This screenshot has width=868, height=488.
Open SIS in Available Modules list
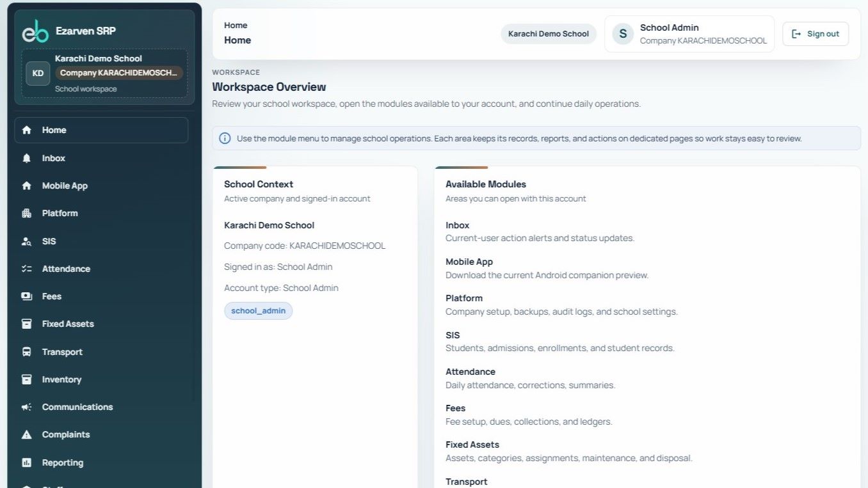coord(453,335)
